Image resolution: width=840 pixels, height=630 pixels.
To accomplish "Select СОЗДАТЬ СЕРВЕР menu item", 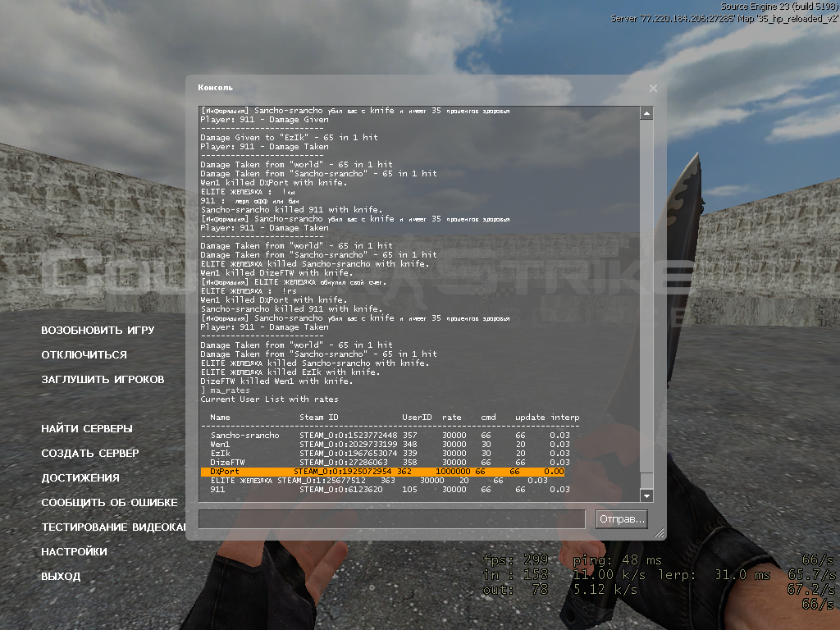I will click(x=90, y=454).
